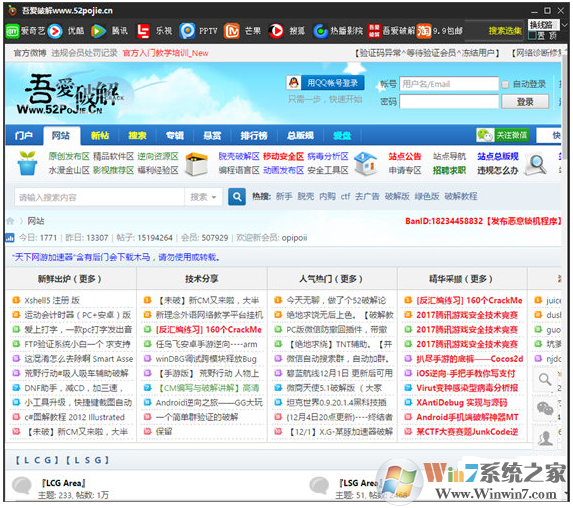Click the speech bubble icon next to LSG Area

coord(319,486)
